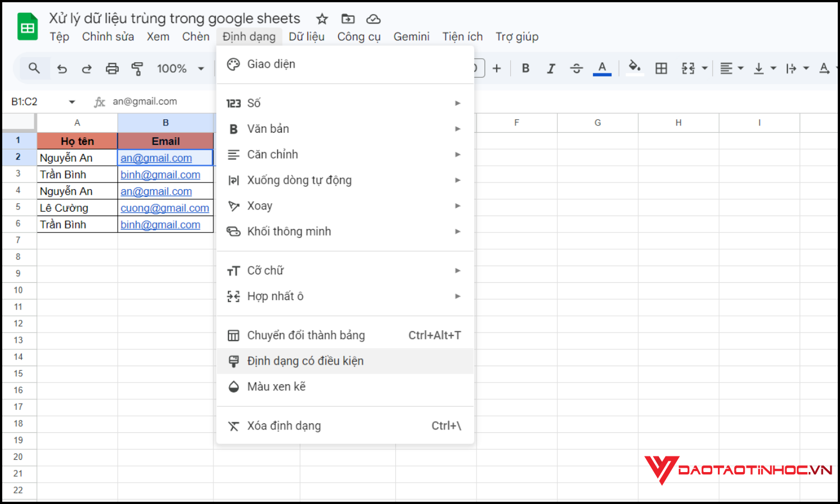Screen dimensions: 840x504
Task: Toggle italic formatting
Action: pos(551,68)
